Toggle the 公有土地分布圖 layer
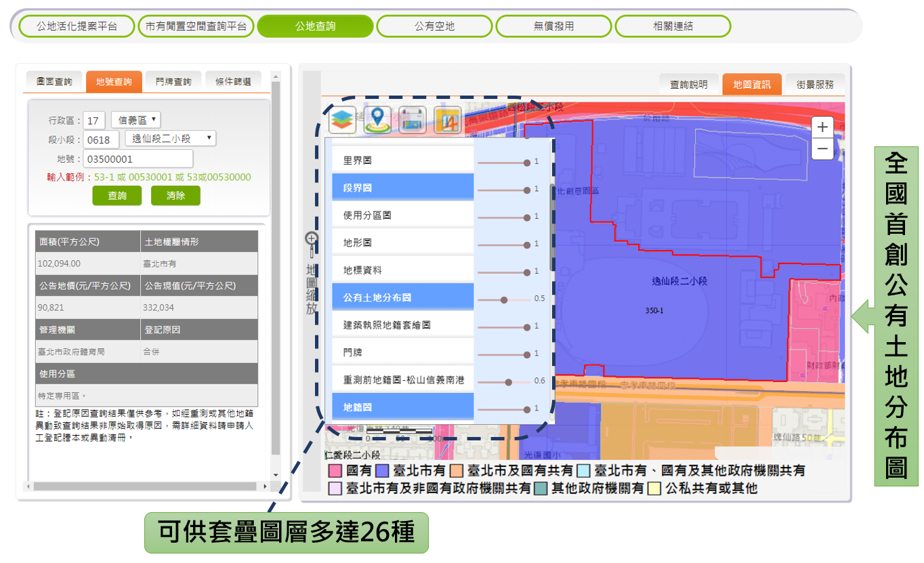Image resolution: width=924 pixels, height=563 pixels. 402,297
